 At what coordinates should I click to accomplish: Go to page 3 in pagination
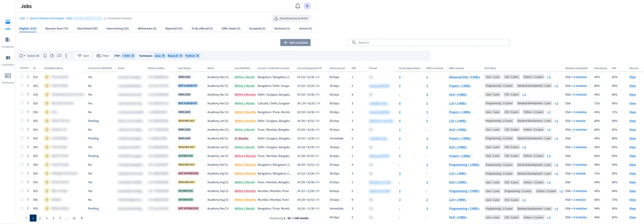[x=47, y=218]
